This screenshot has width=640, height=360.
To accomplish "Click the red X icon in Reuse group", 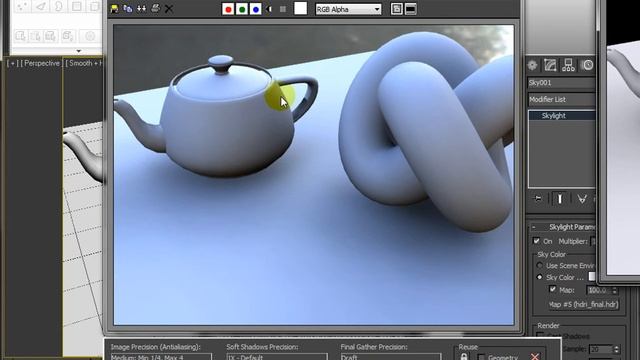I will [535, 357].
